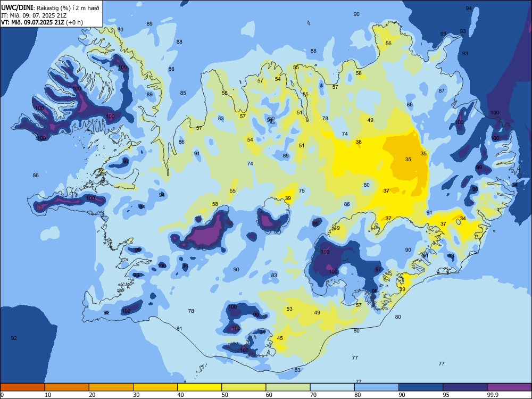Pick the 50–60% pale yellow legend swatch

click(244, 387)
